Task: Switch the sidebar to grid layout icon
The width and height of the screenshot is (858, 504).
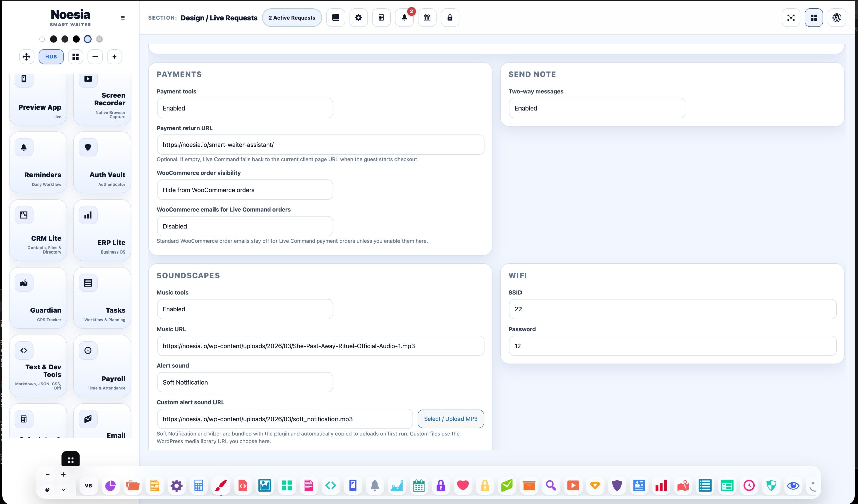Action: click(x=76, y=57)
